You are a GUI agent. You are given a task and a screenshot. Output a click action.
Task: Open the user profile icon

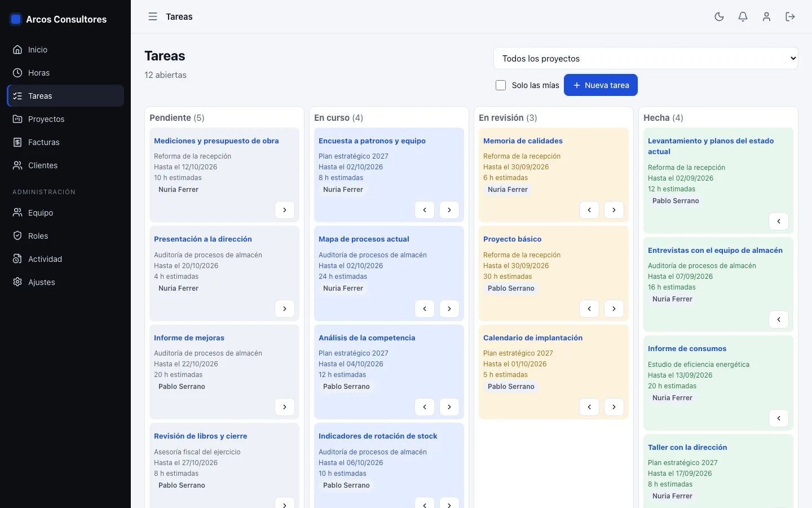tap(766, 17)
